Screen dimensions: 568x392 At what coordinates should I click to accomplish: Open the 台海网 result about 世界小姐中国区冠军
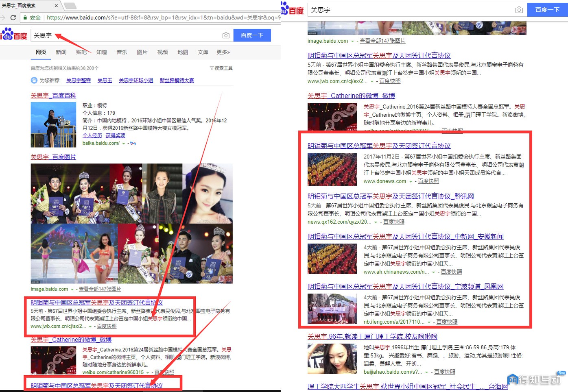point(408,386)
